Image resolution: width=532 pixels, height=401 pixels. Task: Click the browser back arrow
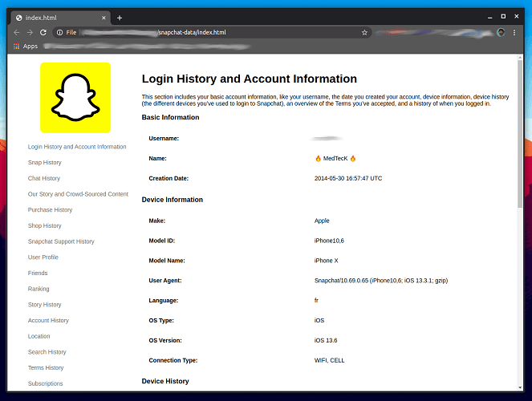[x=16, y=33]
